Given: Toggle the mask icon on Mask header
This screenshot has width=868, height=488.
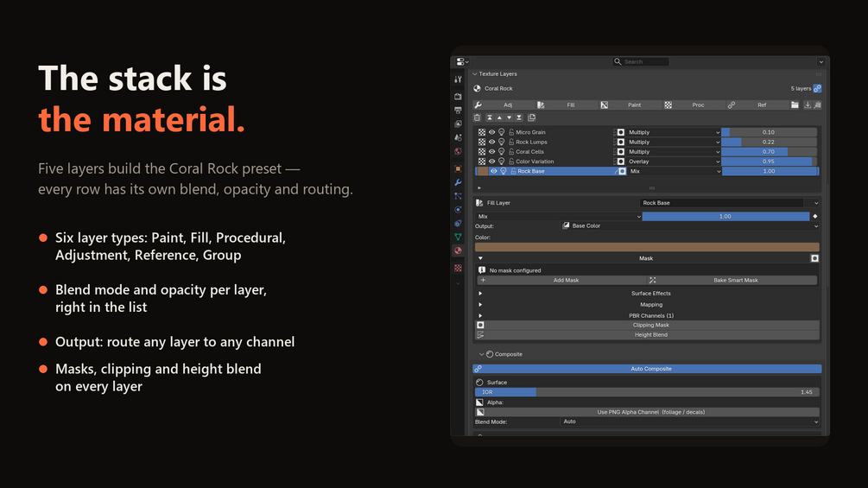Looking at the screenshot, I should coord(814,258).
